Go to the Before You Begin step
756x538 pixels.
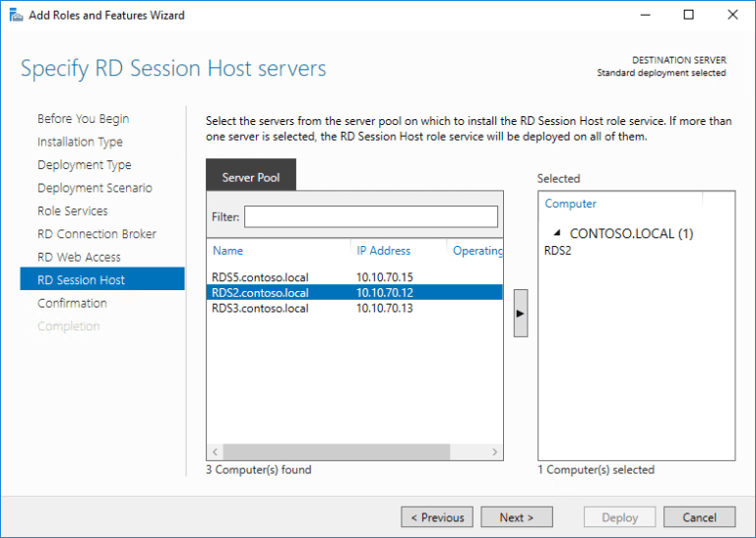[x=83, y=119]
